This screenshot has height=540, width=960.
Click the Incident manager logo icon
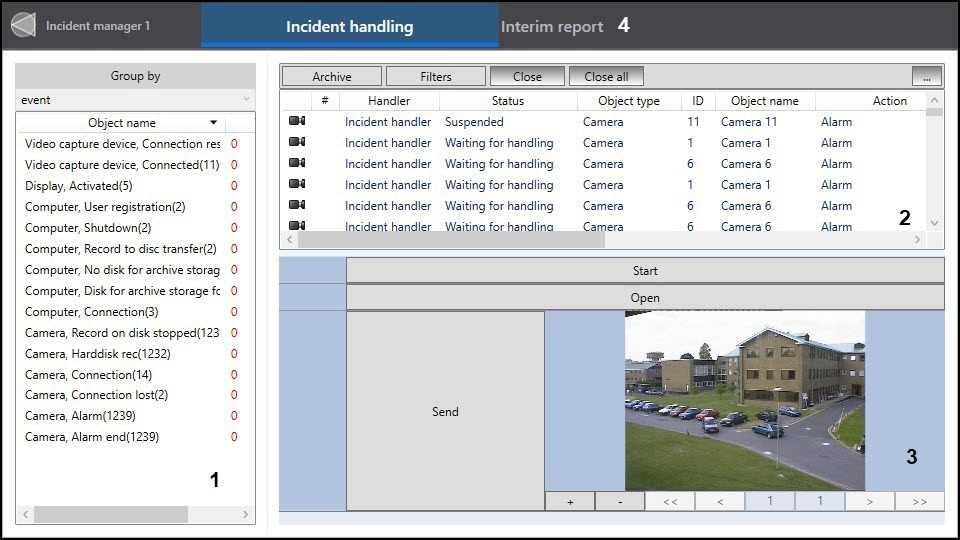coord(23,25)
